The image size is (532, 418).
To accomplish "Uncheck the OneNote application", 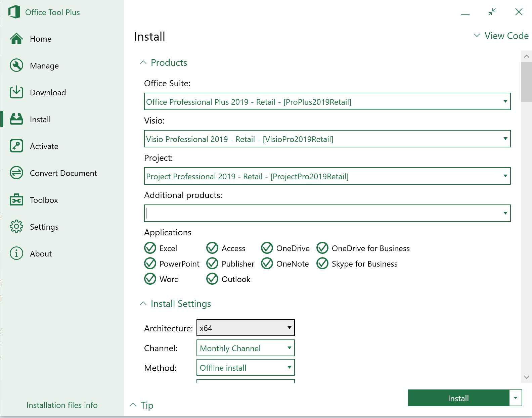I will [267, 264].
